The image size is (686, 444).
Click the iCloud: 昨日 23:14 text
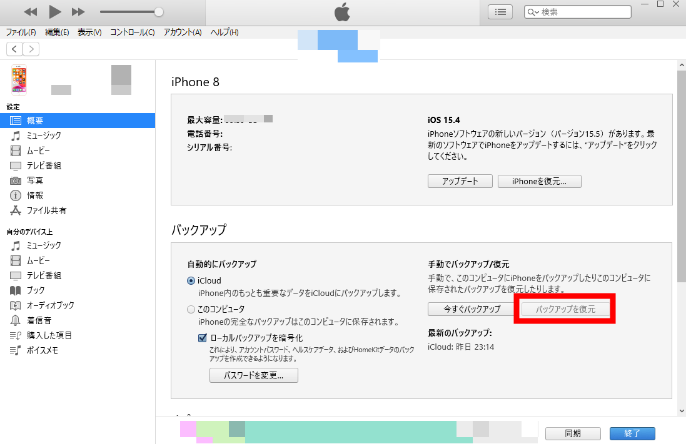coord(461,347)
